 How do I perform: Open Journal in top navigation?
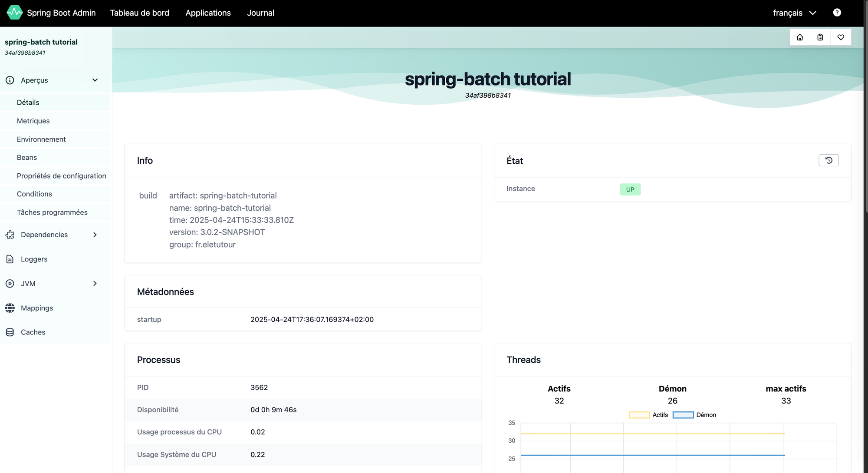point(260,13)
